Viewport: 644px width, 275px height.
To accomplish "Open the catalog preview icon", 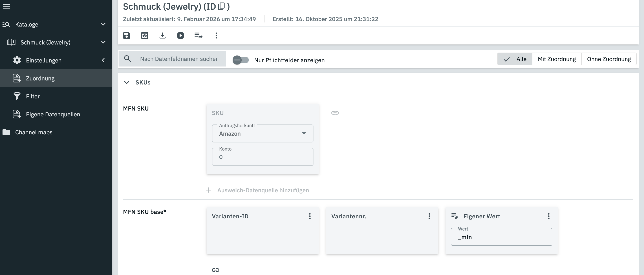I will (145, 35).
